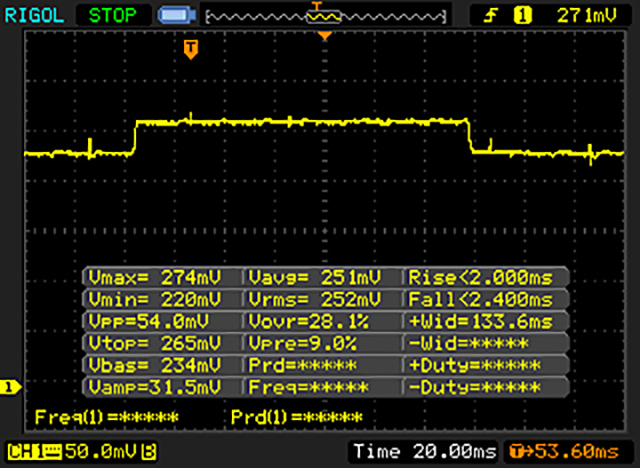This screenshot has width=640, height=468.
Task: Click the Vmax= 274mV measurement
Action: tap(155, 278)
